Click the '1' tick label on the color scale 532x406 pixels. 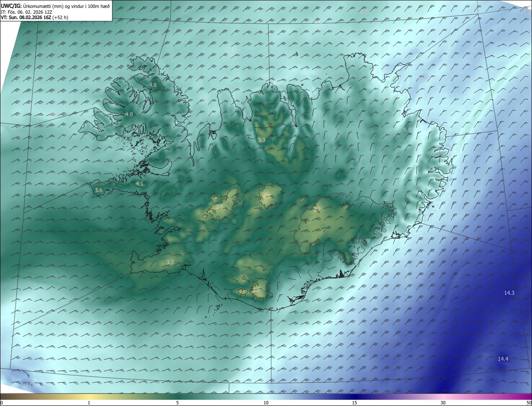89,403
